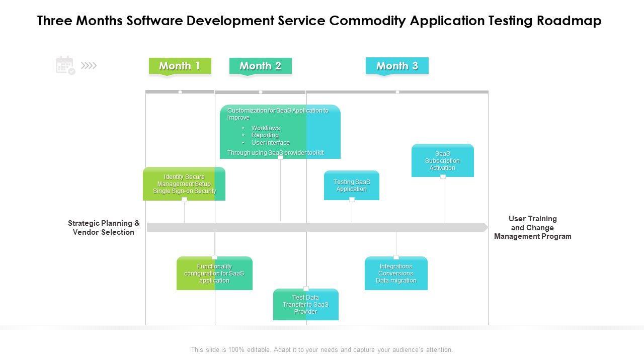Click the Month 1 timeline dot marker
Image resolution: width=644 pixels, height=362 pixels.
pyautogui.click(x=180, y=92)
